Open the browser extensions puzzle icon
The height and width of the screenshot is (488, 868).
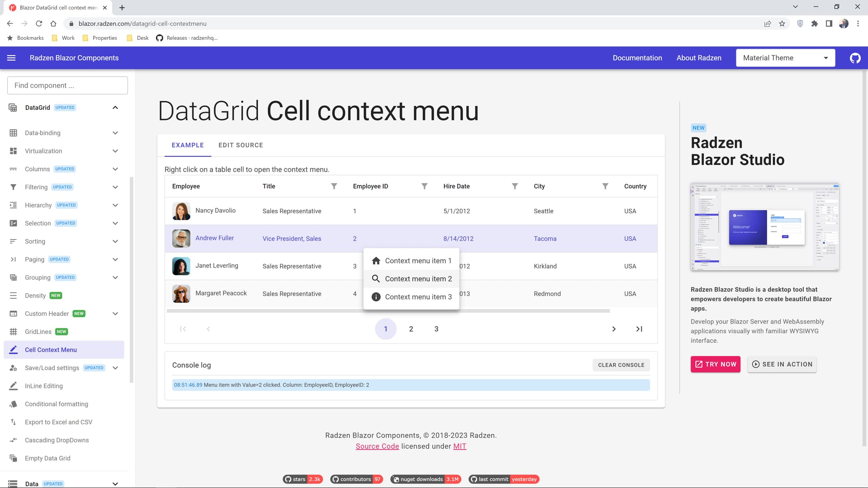coord(815,23)
